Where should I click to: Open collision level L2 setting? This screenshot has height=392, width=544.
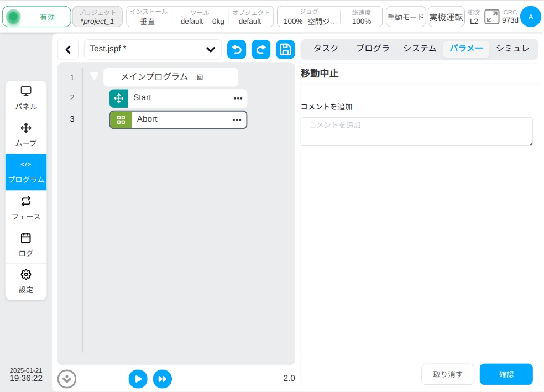tap(474, 17)
